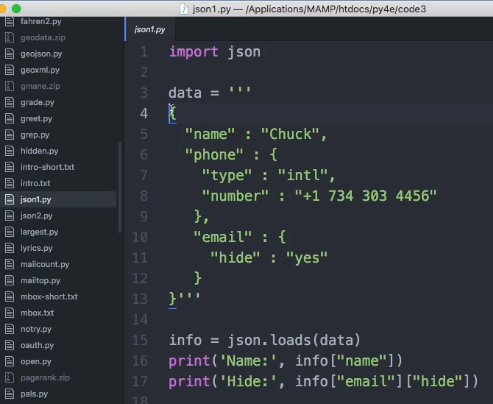493x404 pixels.
Task: Open mbox-short.txt in the tree view
Action: [49, 296]
